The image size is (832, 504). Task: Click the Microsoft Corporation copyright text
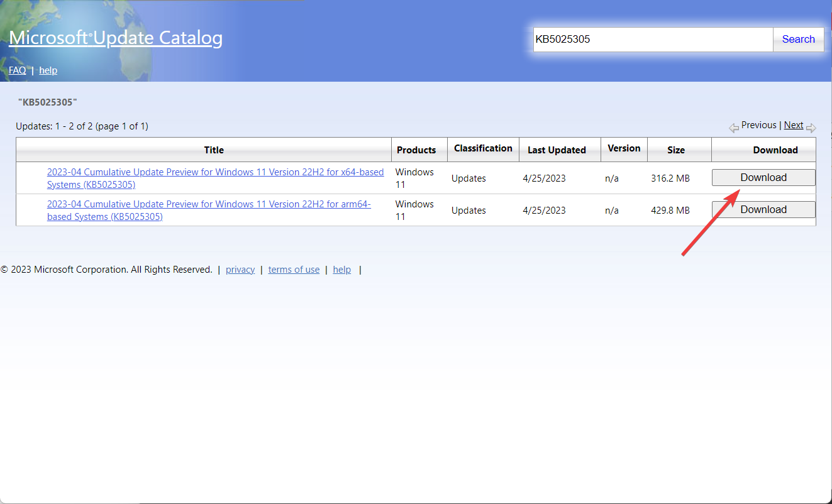coord(106,270)
